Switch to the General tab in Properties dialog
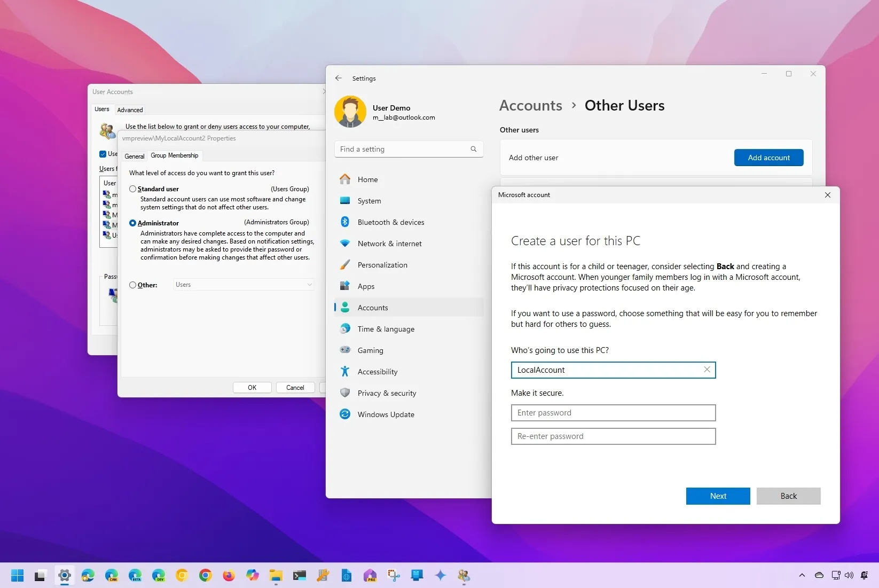This screenshot has width=879, height=588. tap(134, 156)
